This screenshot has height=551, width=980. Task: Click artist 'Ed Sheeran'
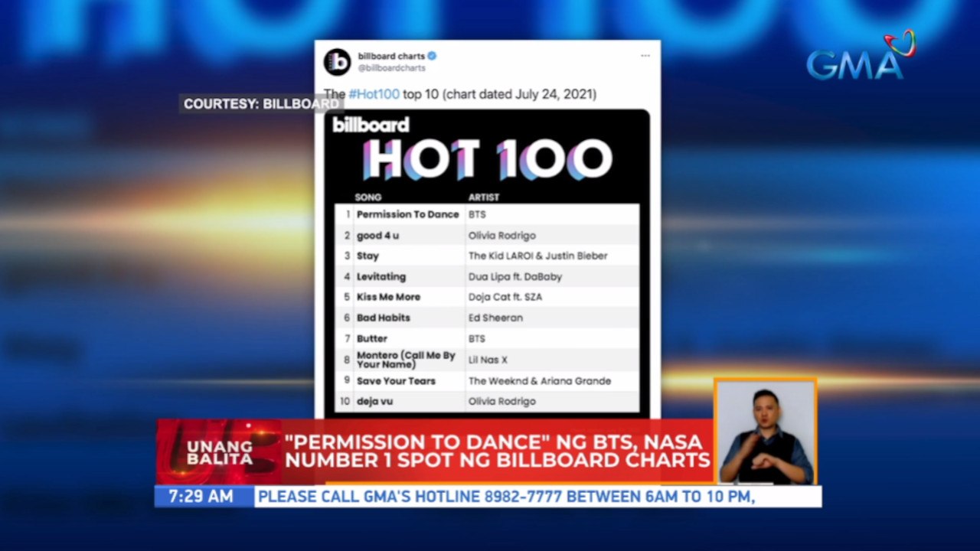pos(495,318)
